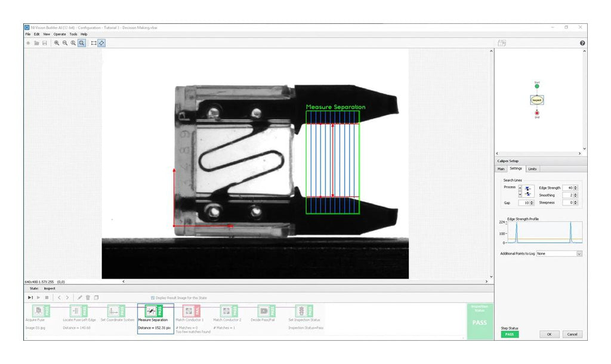
Task: Click the Process list up arrow
Action: pos(520,188)
